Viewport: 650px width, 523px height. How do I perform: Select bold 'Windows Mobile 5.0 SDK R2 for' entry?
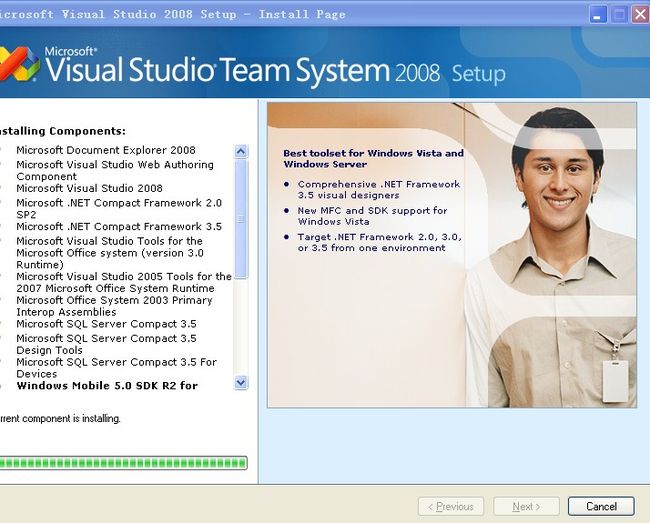(107, 385)
